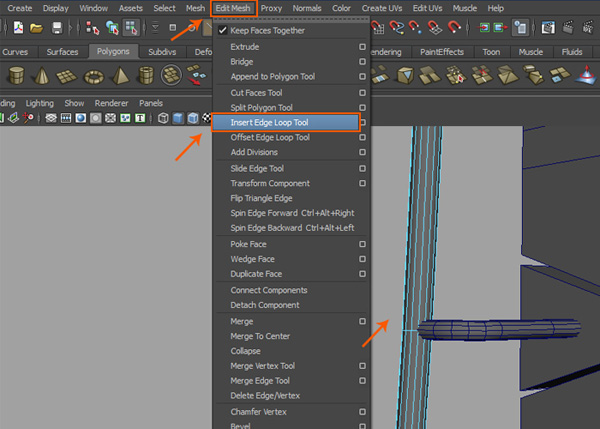
Task: Open Offset Edge Loop Tool options box
Action: pyautogui.click(x=362, y=137)
